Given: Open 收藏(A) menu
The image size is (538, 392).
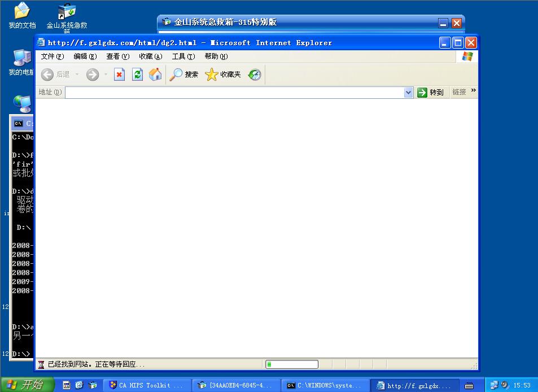Looking at the screenshot, I should pyautogui.click(x=151, y=56).
